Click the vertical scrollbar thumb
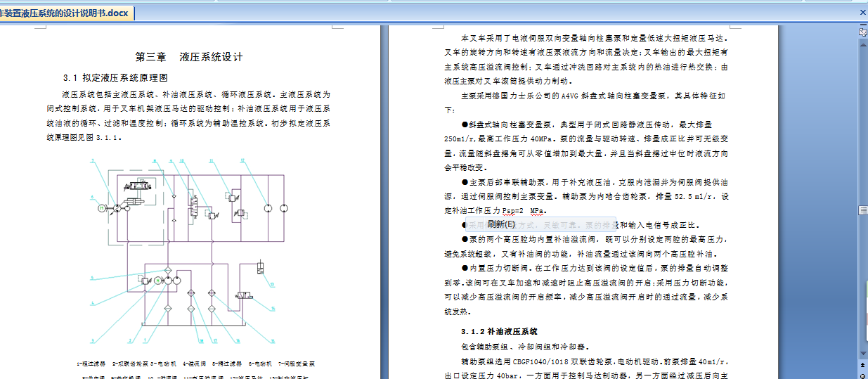 pyautogui.click(x=862, y=210)
